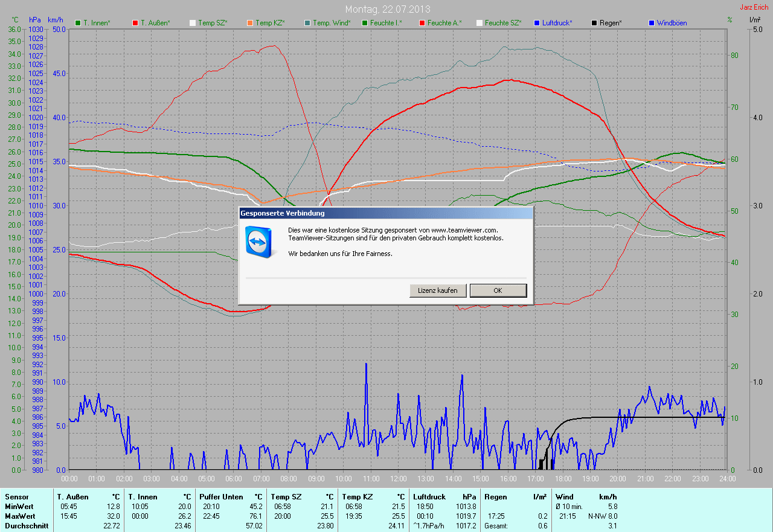Select the Luftdruck column header in the table
Viewport: 773px width, 532px height.
429,497
